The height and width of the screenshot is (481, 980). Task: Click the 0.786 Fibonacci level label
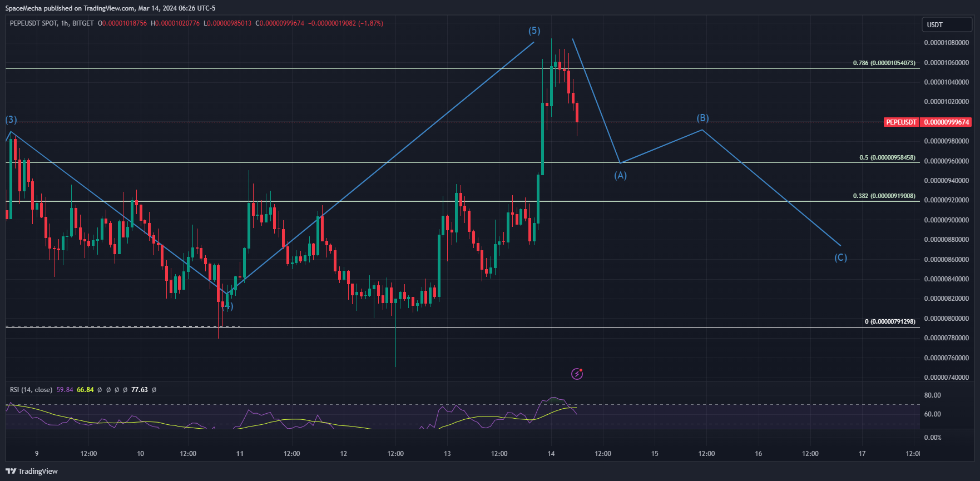coord(884,63)
